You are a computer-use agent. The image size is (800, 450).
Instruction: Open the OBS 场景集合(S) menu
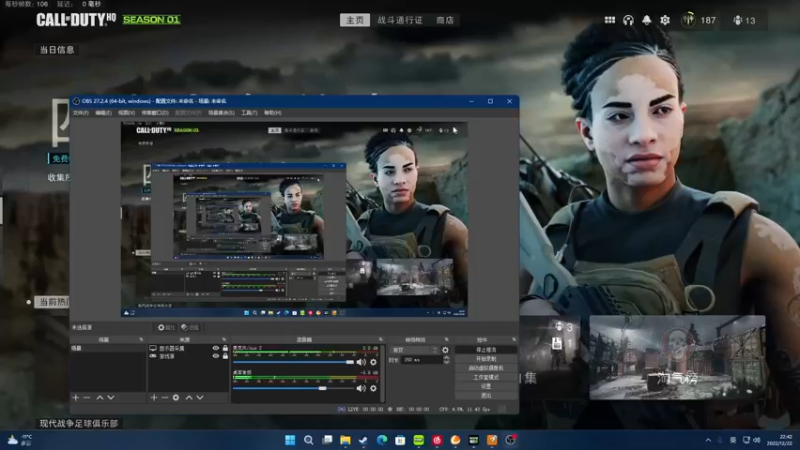[x=221, y=113]
